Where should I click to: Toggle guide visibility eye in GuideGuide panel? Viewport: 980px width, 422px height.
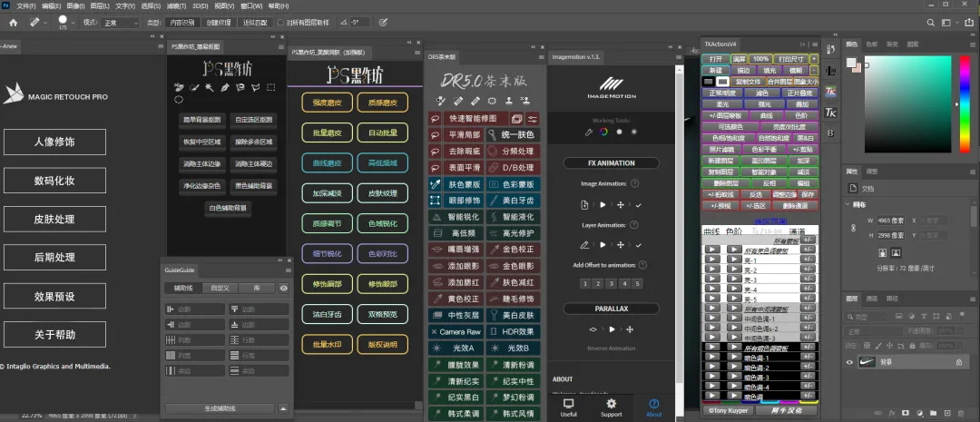click(x=284, y=289)
